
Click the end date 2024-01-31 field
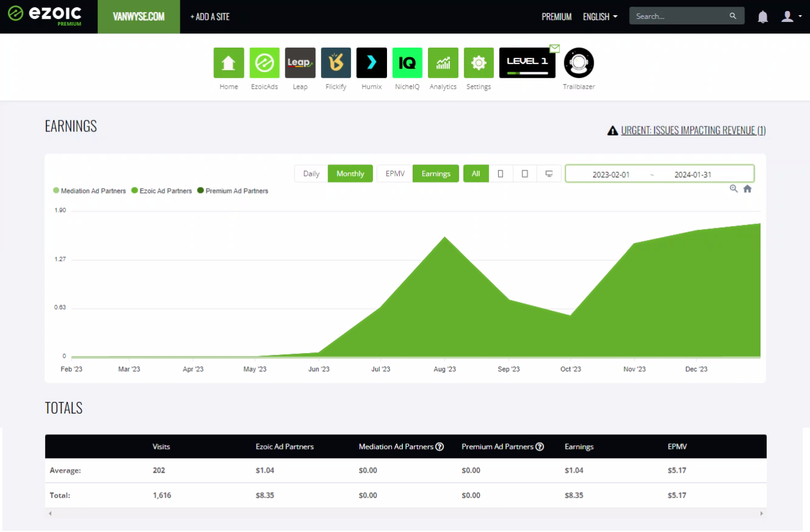point(693,174)
